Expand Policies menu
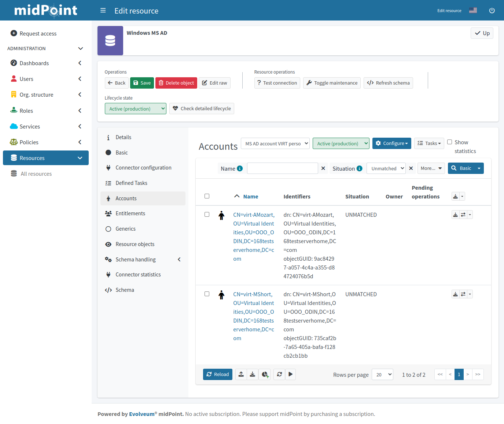The height and width of the screenshot is (424, 504). 46,142
